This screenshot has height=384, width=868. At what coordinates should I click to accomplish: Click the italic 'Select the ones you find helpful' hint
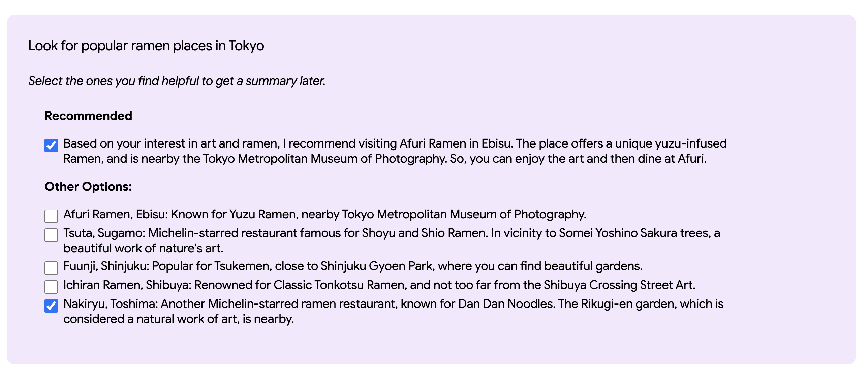177,81
